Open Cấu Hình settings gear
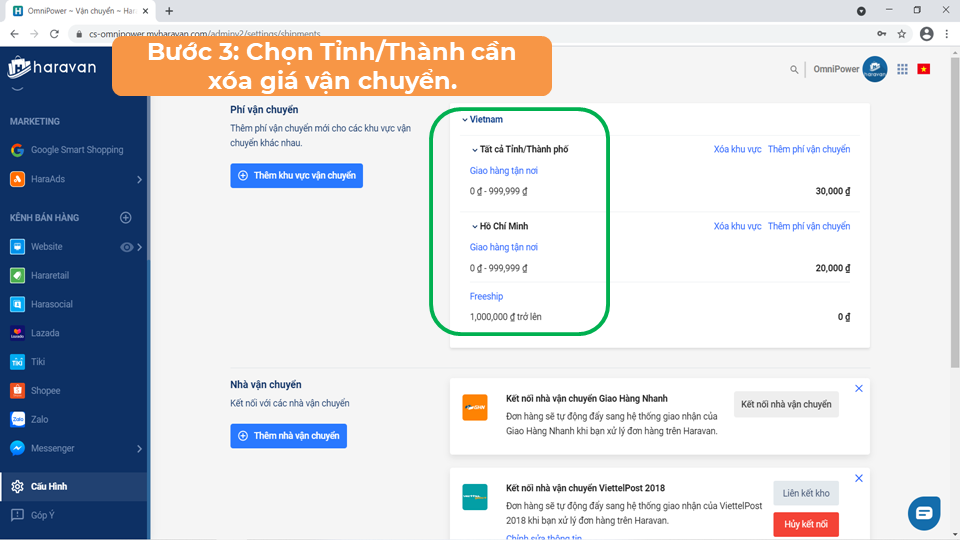The width and height of the screenshot is (960, 540). (17, 487)
